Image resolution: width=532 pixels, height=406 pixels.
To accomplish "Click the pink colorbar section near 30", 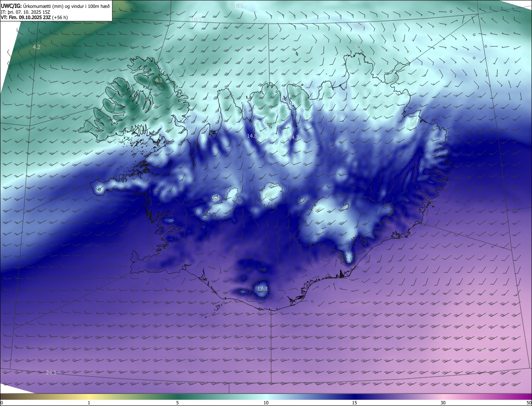I will pyautogui.click(x=443, y=396).
